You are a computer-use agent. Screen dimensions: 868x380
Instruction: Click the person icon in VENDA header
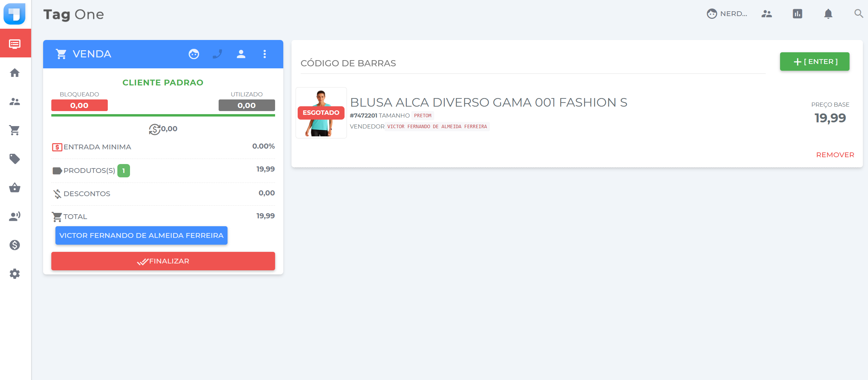tap(241, 54)
